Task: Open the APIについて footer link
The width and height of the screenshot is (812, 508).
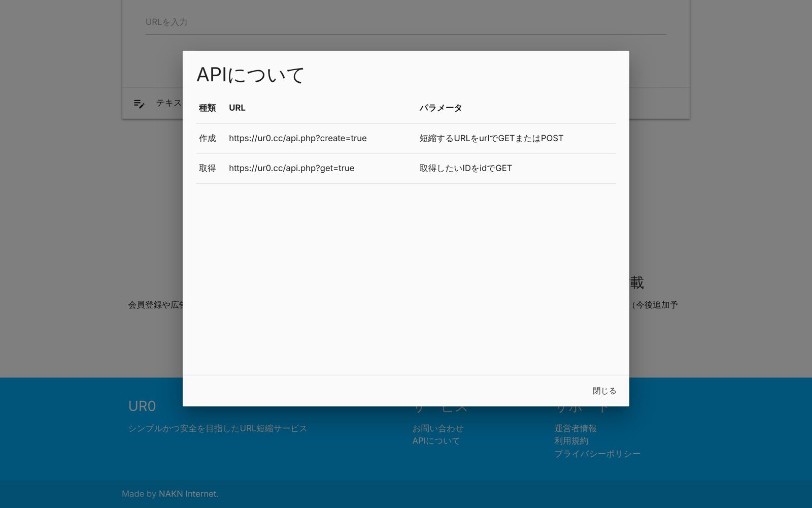Action: (436, 441)
